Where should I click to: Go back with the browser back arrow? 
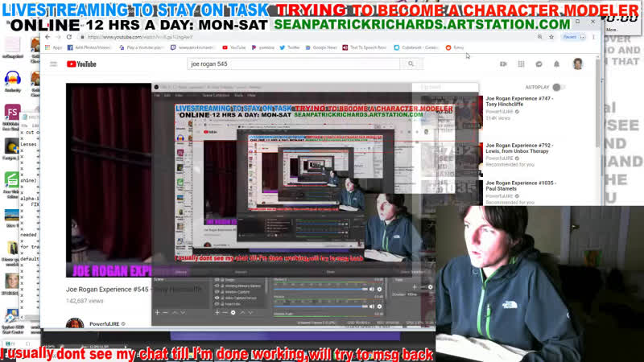coord(47,37)
